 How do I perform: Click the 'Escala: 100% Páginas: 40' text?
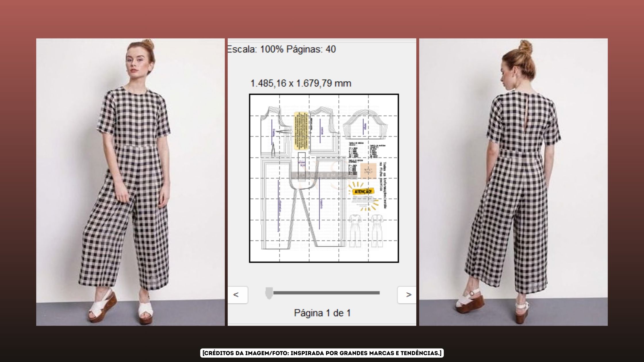[x=282, y=49]
